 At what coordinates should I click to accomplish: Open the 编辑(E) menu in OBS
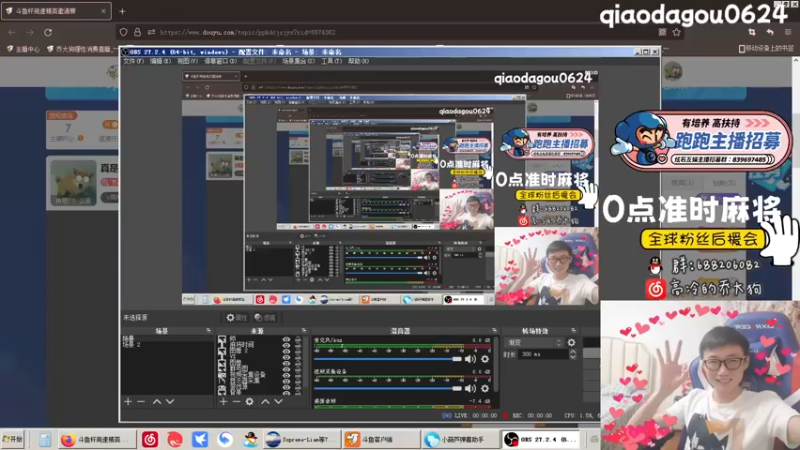[x=160, y=61]
